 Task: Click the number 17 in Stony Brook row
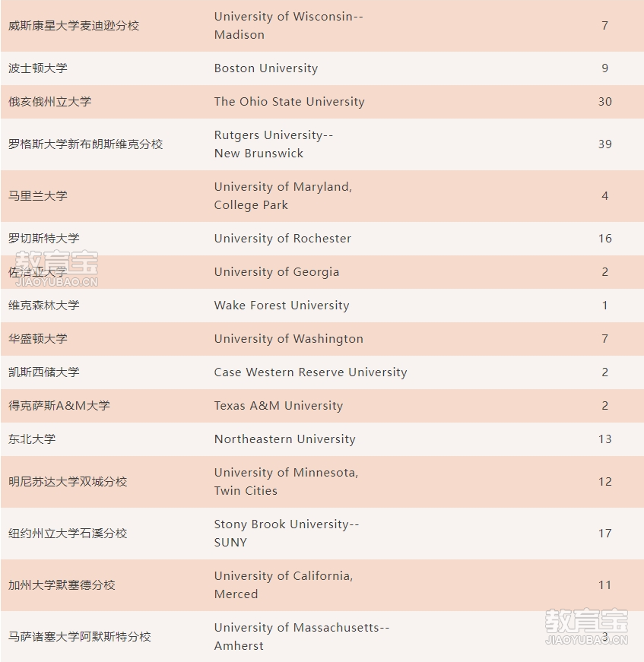coord(604,533)
